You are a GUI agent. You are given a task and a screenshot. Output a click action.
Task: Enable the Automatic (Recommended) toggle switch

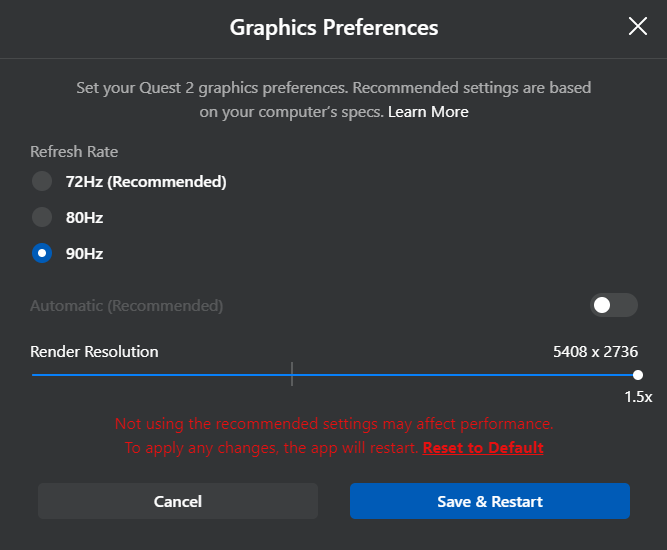(613, 305)
